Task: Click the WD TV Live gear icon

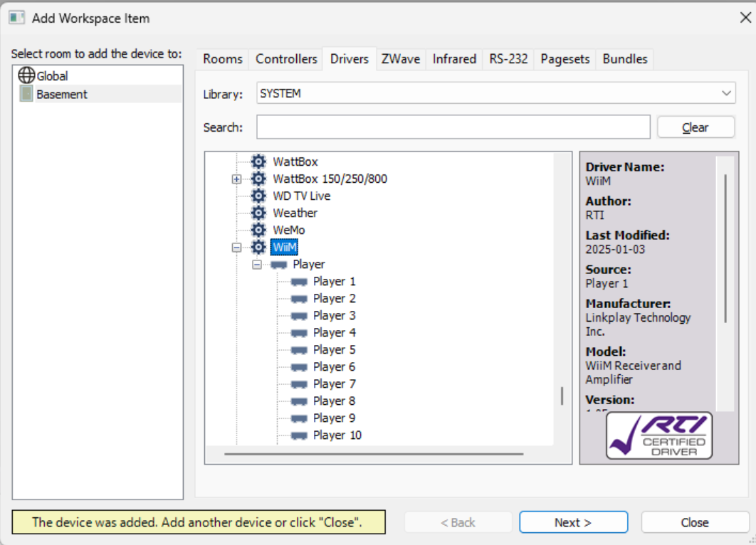Action: tap(259, 196)
